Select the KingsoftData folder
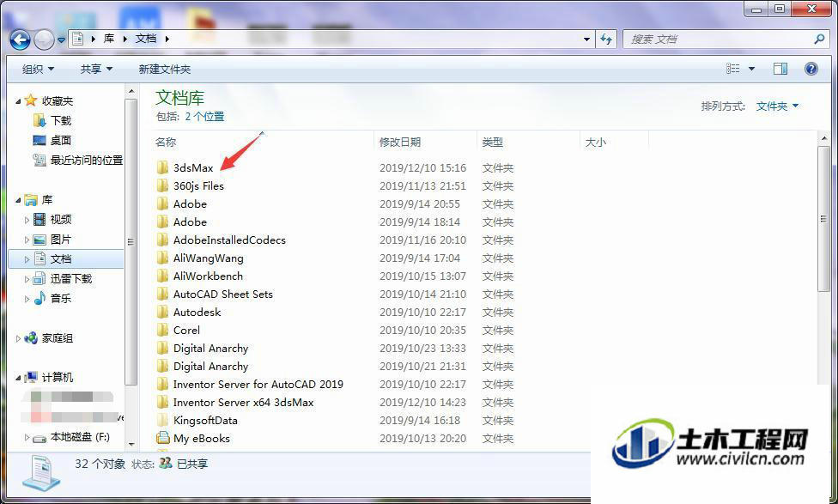This screenshot has width=838, height=504. [x=205, y=421]
